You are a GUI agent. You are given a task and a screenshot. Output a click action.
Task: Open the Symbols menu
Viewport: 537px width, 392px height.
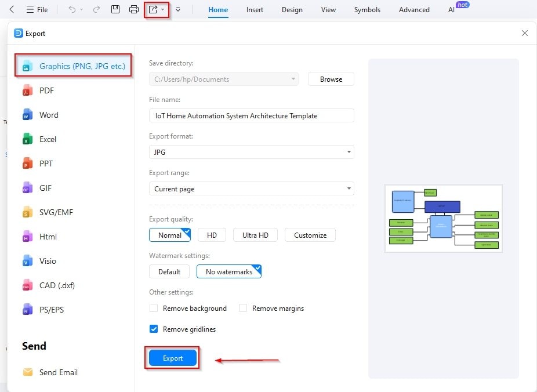367,9
